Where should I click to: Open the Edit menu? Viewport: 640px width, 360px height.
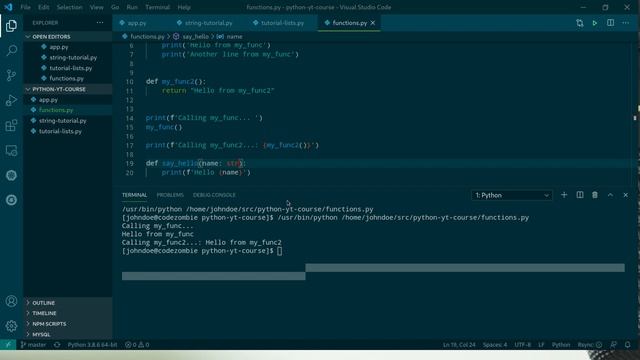click(44, 7)
